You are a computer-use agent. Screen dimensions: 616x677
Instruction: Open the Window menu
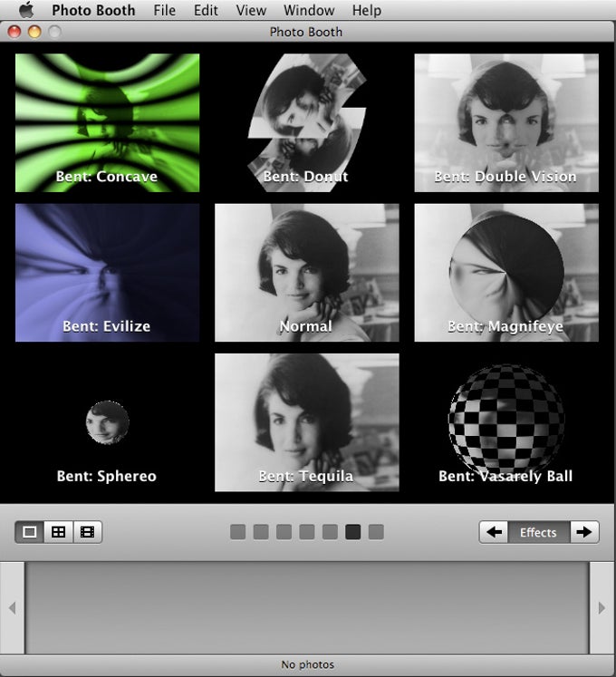(309, 10)
